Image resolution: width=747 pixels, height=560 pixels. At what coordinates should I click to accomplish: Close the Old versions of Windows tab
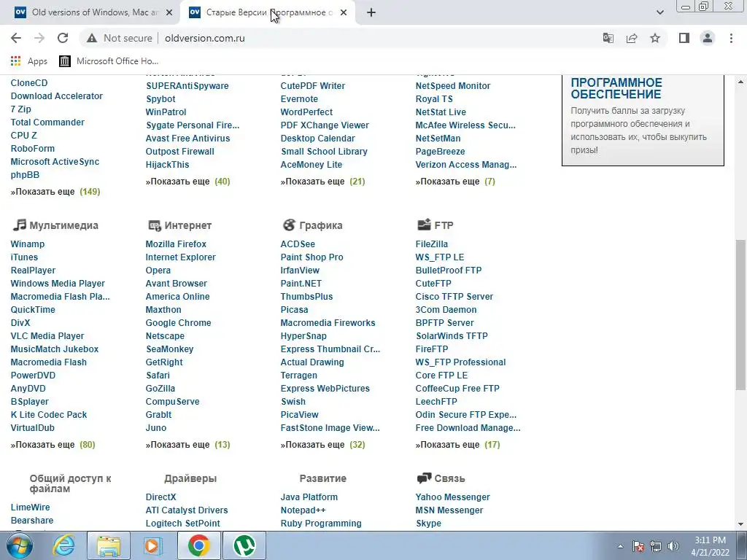[169, 13]
